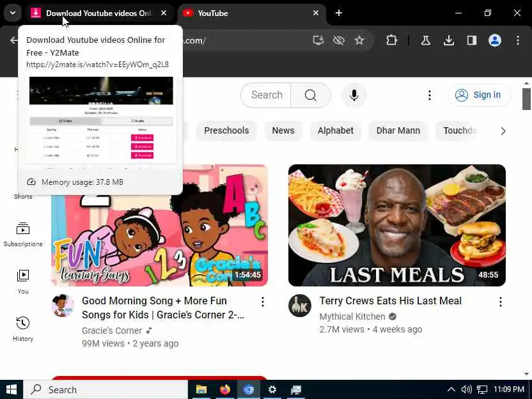The width and height of the screenshot is (532, 399).
Task: Open History in YouTube sidebar
Action: pos(23,329)
